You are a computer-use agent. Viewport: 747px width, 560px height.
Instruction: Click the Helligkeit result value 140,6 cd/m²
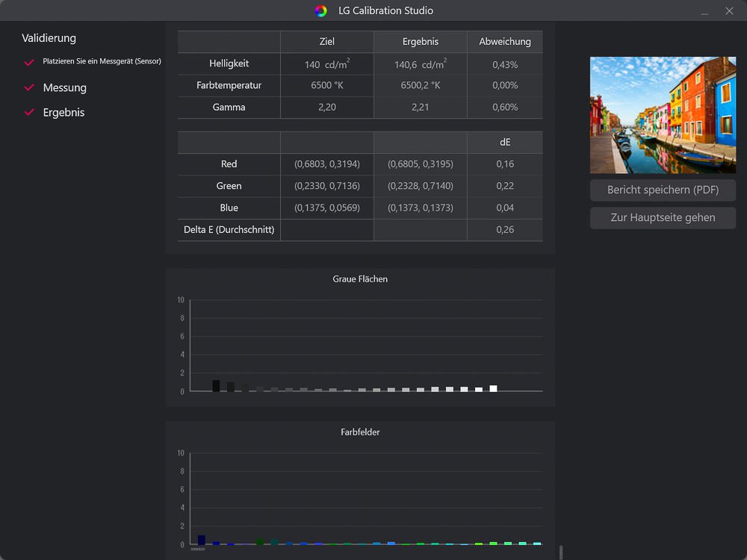(420, 64)
